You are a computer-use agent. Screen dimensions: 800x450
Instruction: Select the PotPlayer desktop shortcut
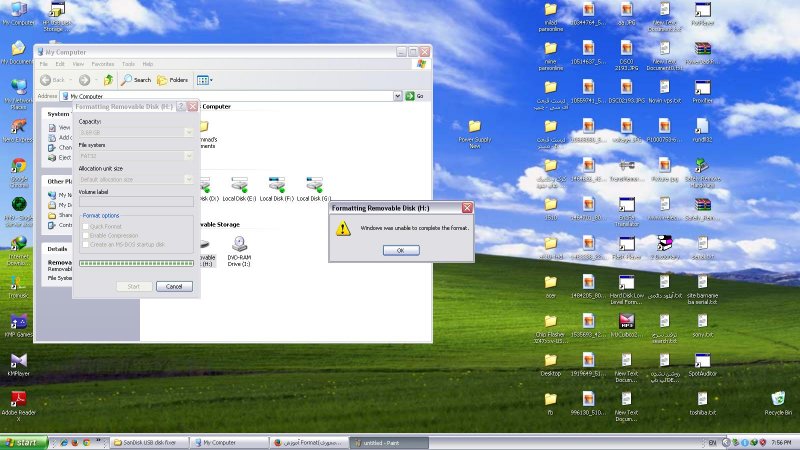[x=703, y=14]
